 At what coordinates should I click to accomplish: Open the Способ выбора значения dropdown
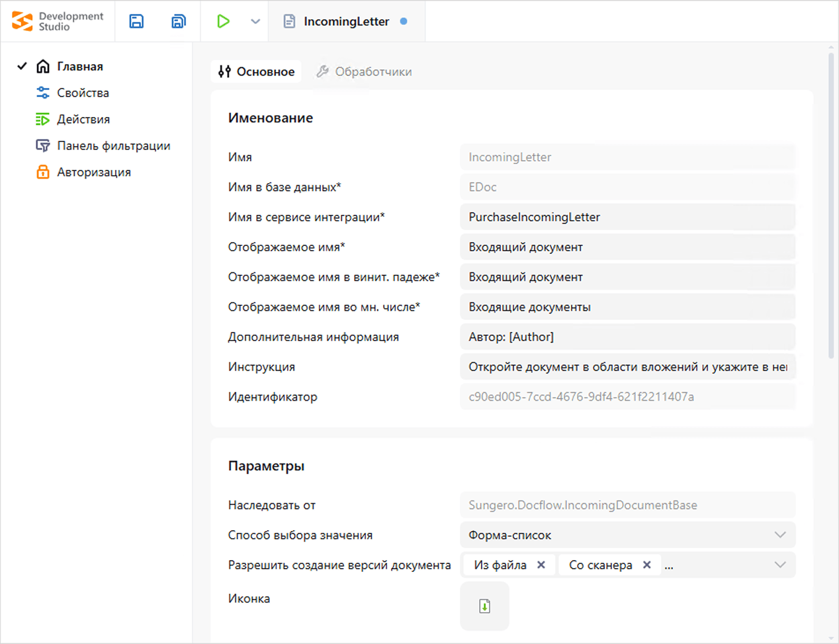point(780,535)
